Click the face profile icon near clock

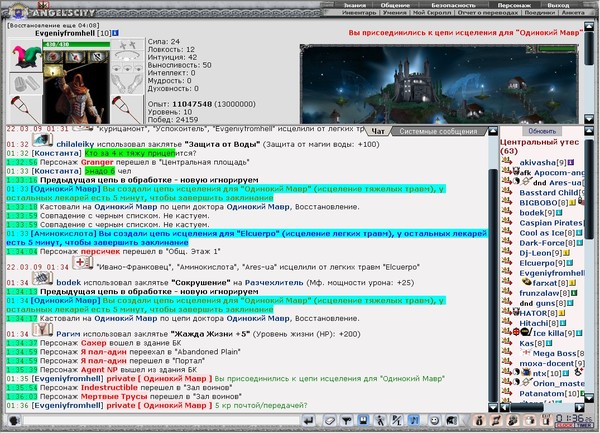(x=513, y=421)
